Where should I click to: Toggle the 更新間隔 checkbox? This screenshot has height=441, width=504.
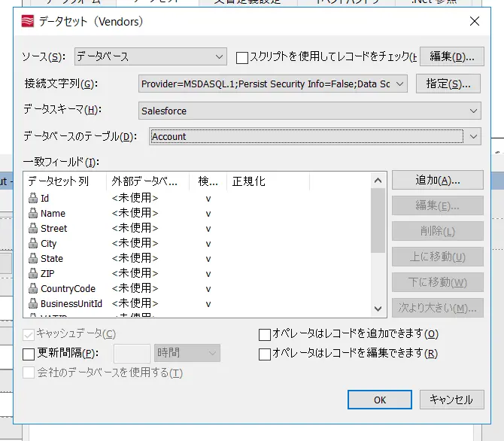pyautogui.click(x=29, y=354)
